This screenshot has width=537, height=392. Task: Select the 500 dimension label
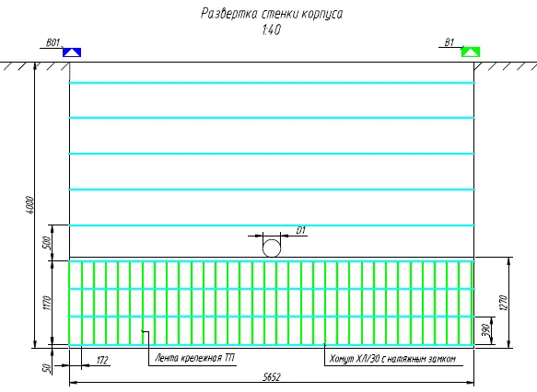47,243
